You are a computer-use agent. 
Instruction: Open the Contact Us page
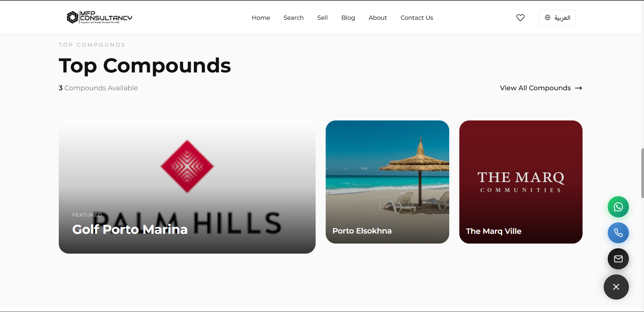pyautogui.click(x=417, y=18)
